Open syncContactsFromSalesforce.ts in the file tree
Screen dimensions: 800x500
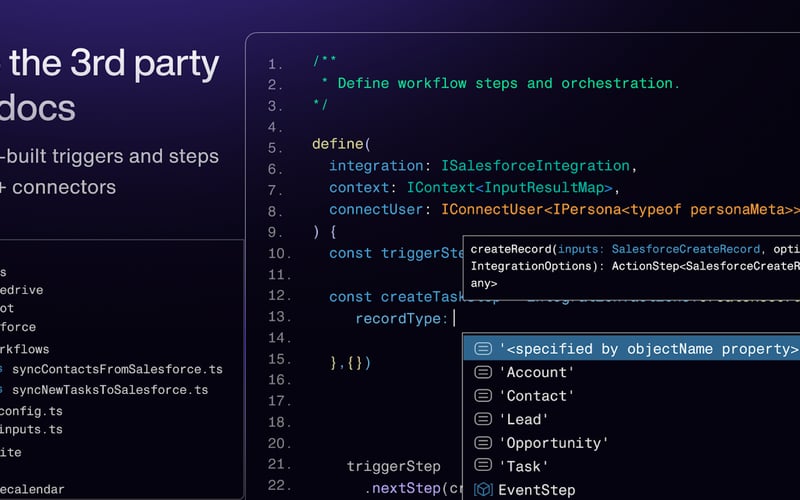pyautogui.click(x=117, y=369)
